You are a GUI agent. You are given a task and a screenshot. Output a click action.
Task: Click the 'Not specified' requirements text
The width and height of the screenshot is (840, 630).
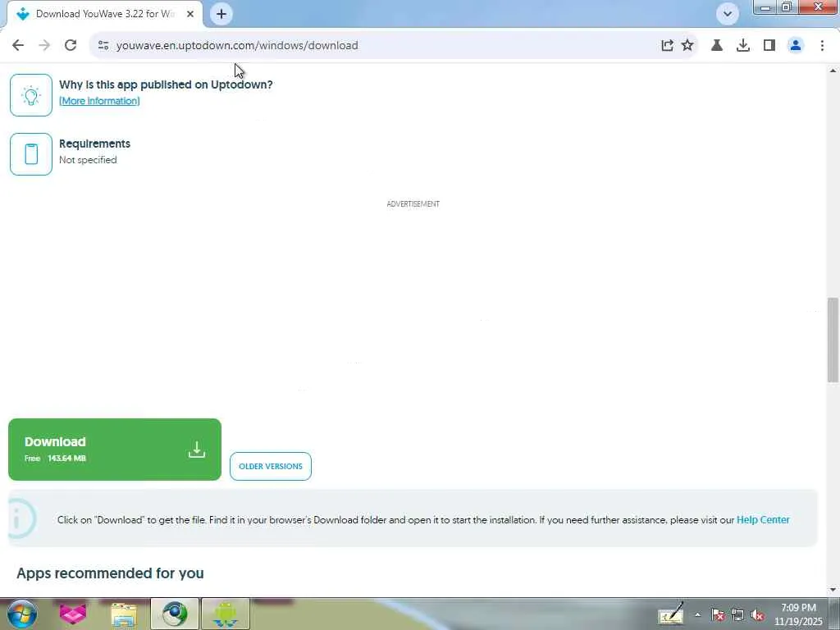[88, 160]
